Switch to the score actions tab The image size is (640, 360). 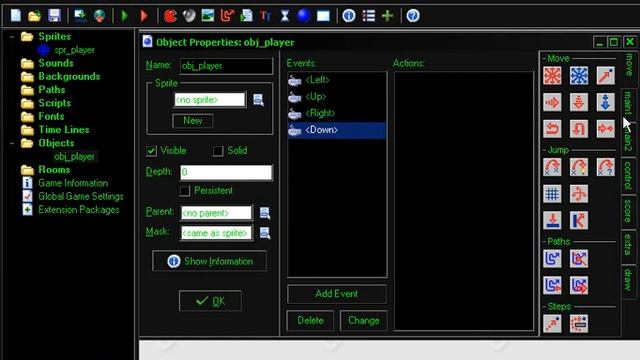(x=629, y=211)
